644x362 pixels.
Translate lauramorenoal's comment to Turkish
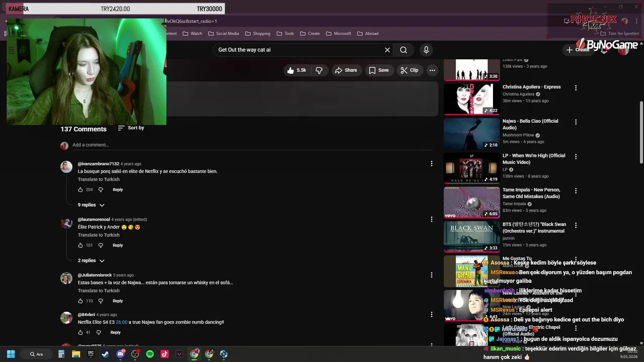coord(99,235)
